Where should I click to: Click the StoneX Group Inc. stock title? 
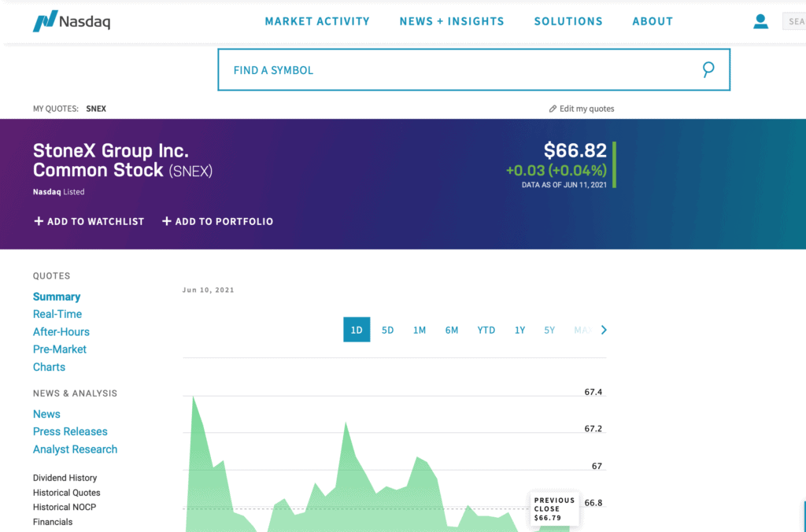123,161
